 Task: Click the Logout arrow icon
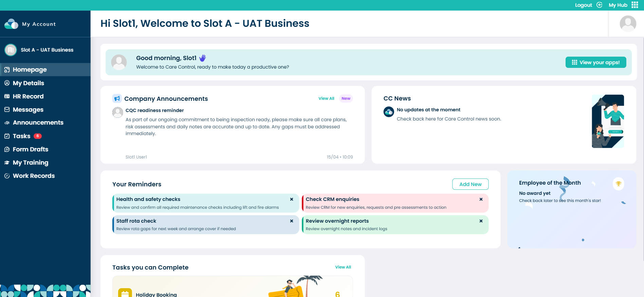(x=600, y=5)
